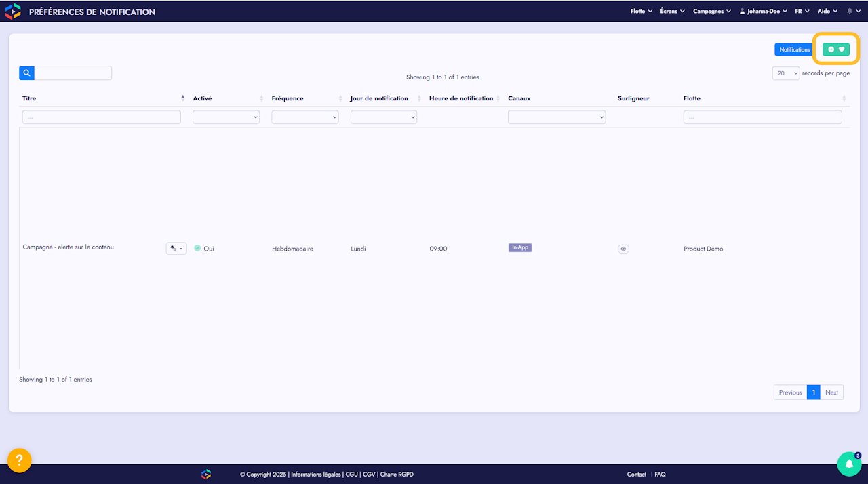Open the Campagnes menu
This screenshot has width=868, height=484.
(712, 12)
